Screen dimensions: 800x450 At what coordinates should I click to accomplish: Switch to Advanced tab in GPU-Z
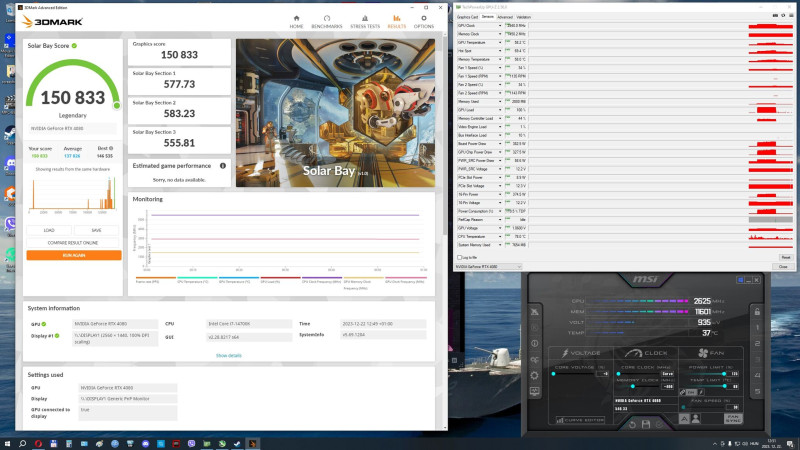pos(505,17)
